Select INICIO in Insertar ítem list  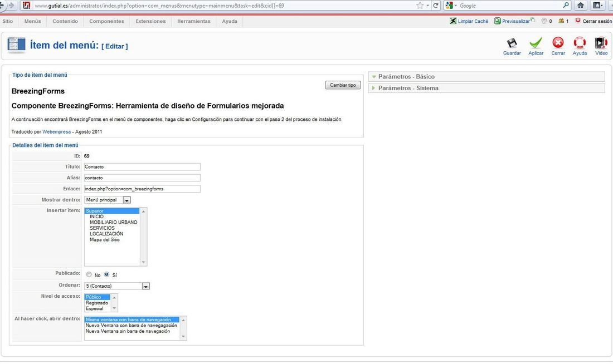pyautogui.click(x=112, y=217)
